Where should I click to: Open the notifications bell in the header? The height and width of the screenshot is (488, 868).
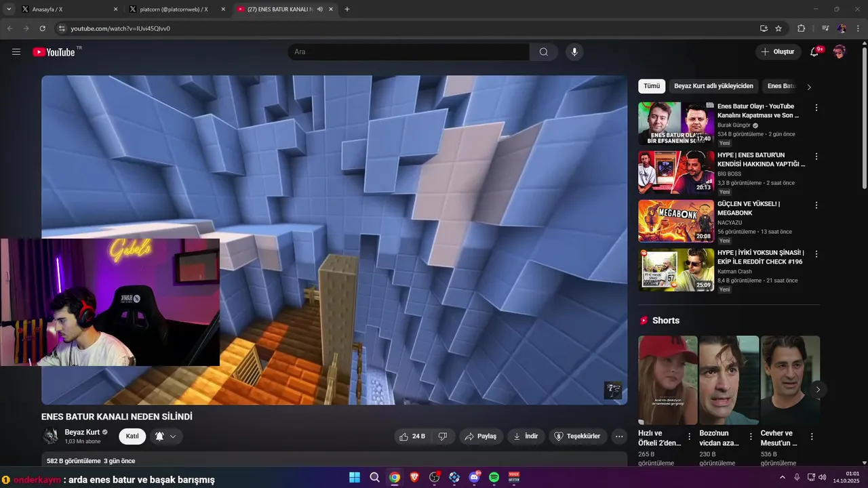pos(814,52)
